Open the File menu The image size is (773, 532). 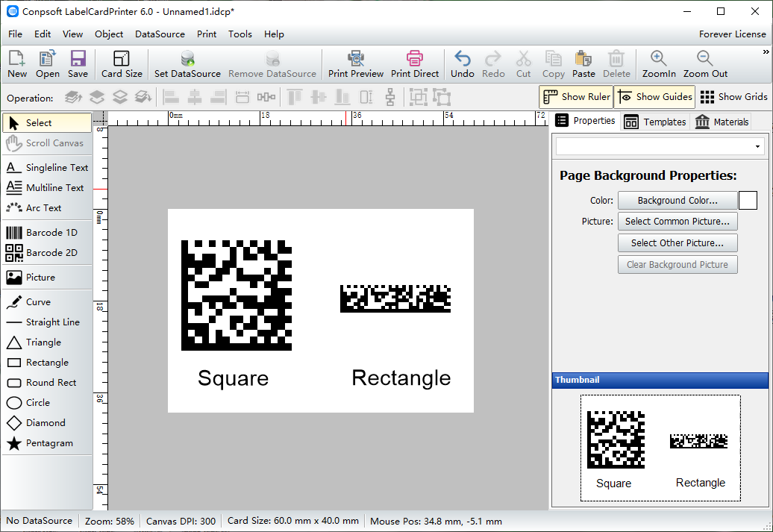point(15,34)
